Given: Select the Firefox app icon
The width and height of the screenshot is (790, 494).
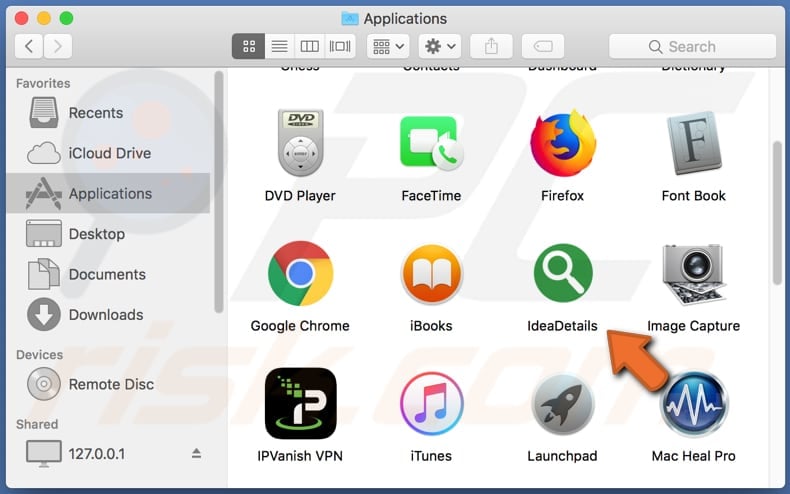Looking at the screenshot, I should (563, 143).
